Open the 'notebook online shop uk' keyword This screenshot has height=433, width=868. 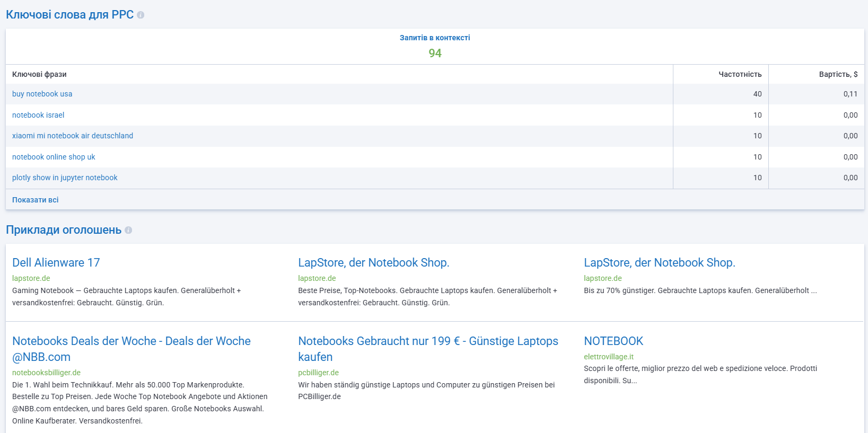[x=54, y=157]
